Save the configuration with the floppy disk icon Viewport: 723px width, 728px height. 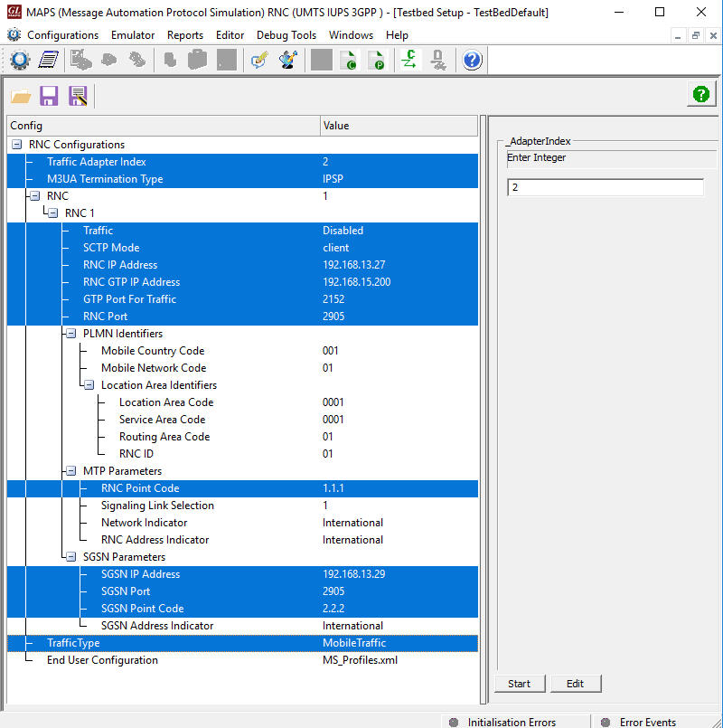pyautogui.click(x=49, y=95)
